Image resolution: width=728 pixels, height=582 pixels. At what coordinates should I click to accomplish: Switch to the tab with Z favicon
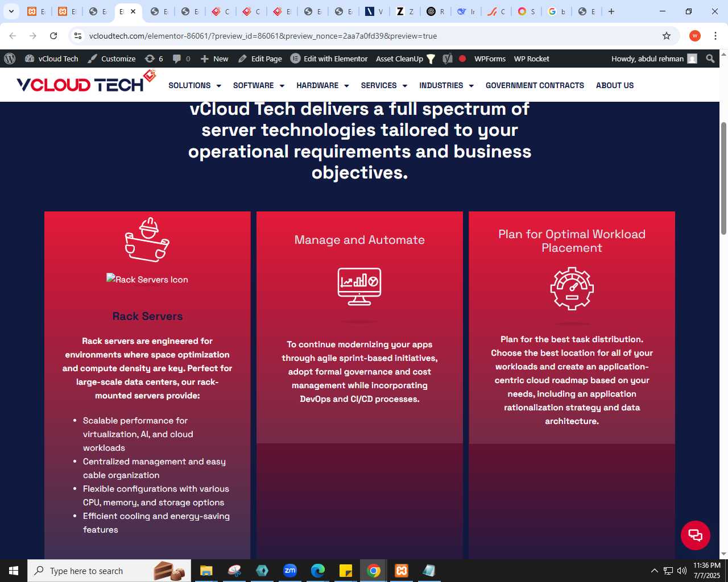(406, 11)
